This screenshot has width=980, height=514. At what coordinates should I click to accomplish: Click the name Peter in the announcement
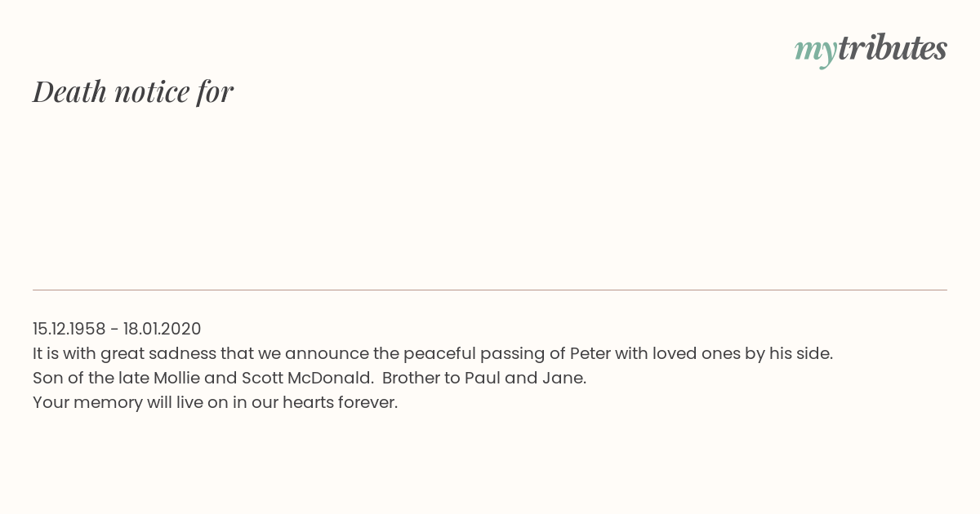pyautogui.click(x=590, y=353)
